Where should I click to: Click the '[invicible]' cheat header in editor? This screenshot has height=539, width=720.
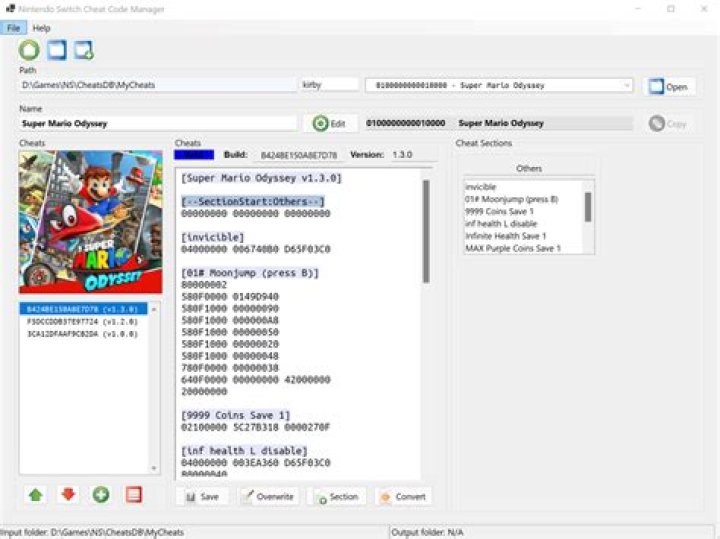pyautogui.click(x=213, y=237)
